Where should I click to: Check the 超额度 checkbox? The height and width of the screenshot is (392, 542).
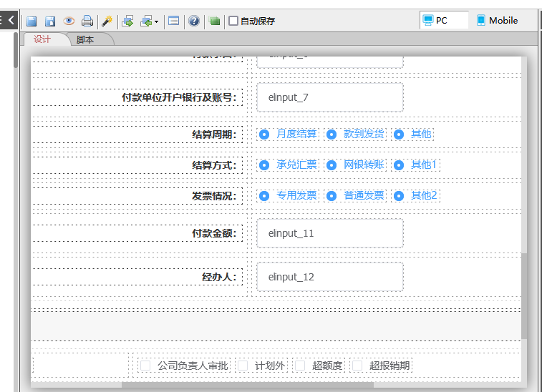pyautogui.click(x=300, y=366)
